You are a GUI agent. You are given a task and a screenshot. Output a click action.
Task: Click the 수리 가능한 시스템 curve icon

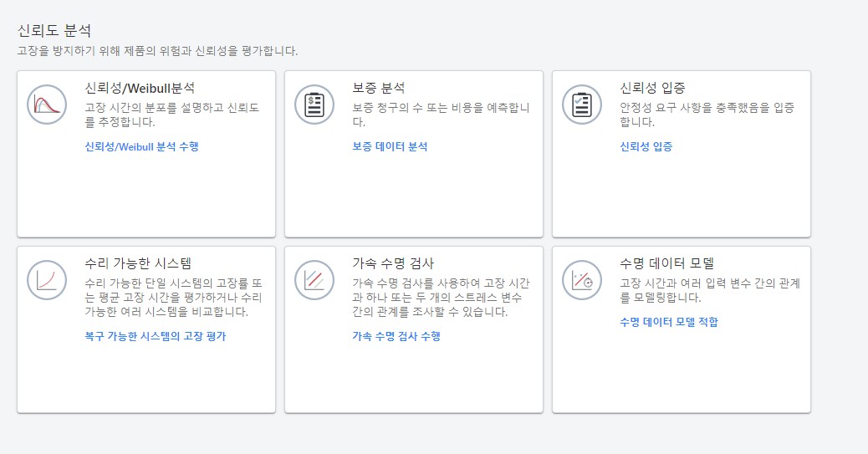coord(47,280)
